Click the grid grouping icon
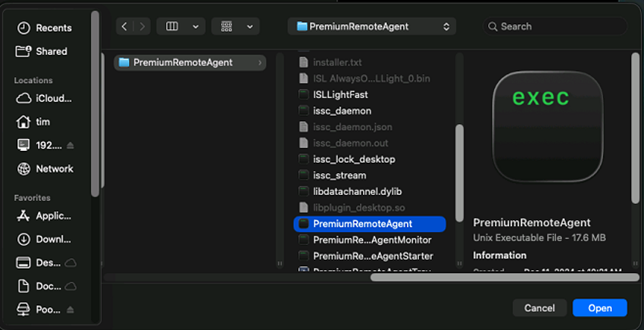The height and width of the screenshot is (330, 644). coord(227,26)
